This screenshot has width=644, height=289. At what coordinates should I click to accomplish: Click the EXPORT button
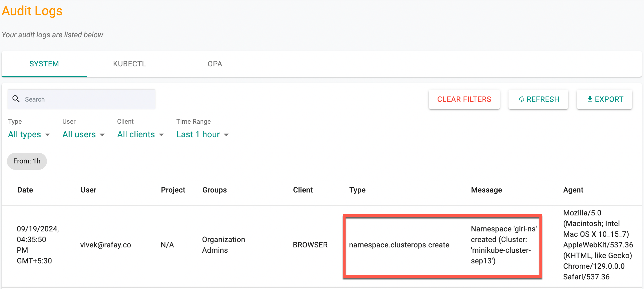point(605,99)
